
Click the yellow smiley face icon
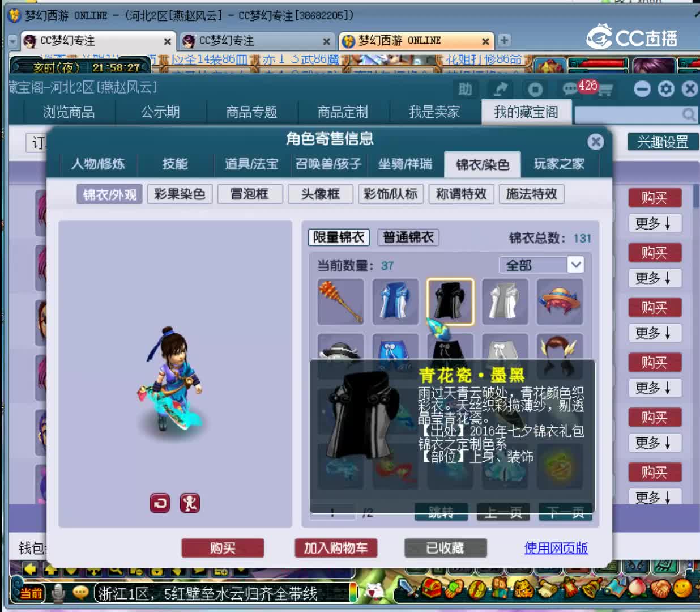(682, 589)
